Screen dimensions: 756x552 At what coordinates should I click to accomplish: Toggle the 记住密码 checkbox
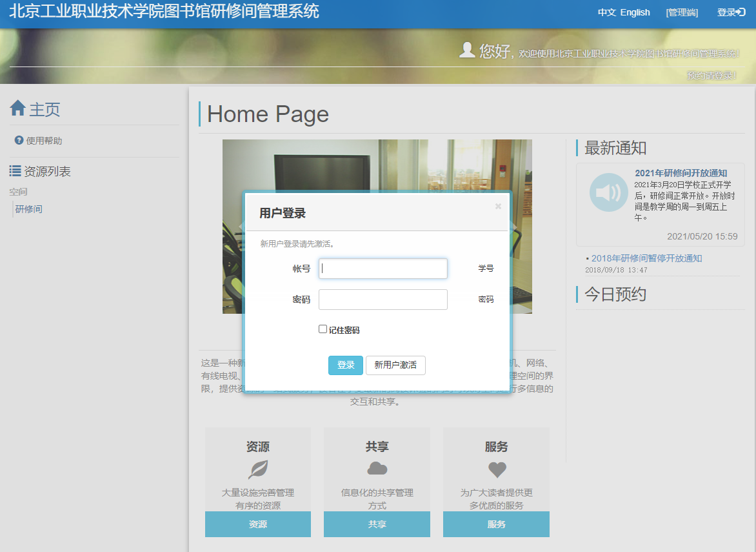[x=323, y=329]
